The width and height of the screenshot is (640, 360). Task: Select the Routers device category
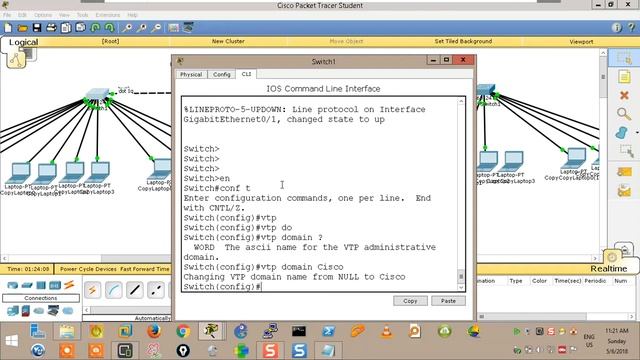point(12,285)
